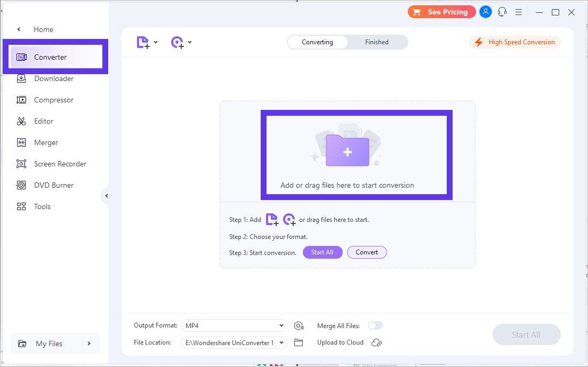
Task: Click the Merger sidebar icon
Action: click(21, 142)
